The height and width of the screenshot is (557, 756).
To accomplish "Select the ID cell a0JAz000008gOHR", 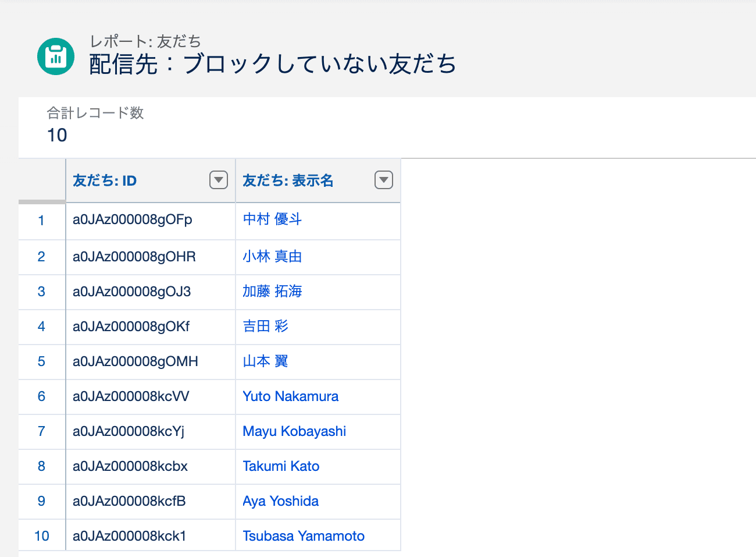I will 151,257.
